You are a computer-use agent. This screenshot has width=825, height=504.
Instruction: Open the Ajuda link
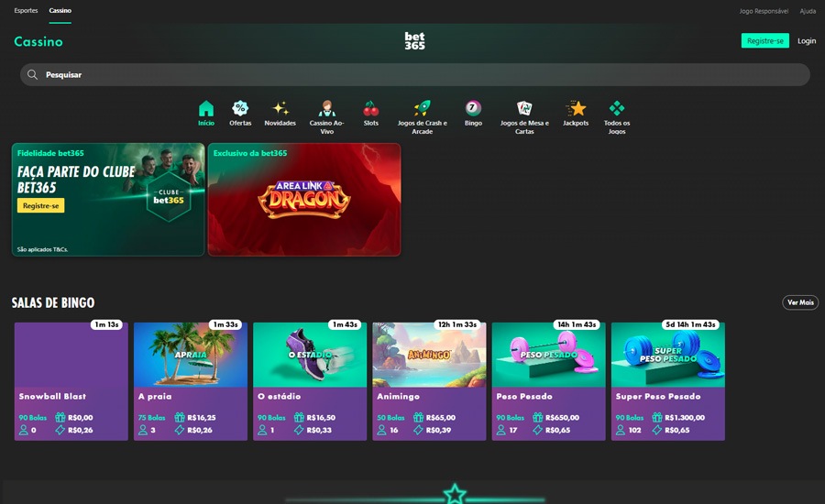(808, 11)
